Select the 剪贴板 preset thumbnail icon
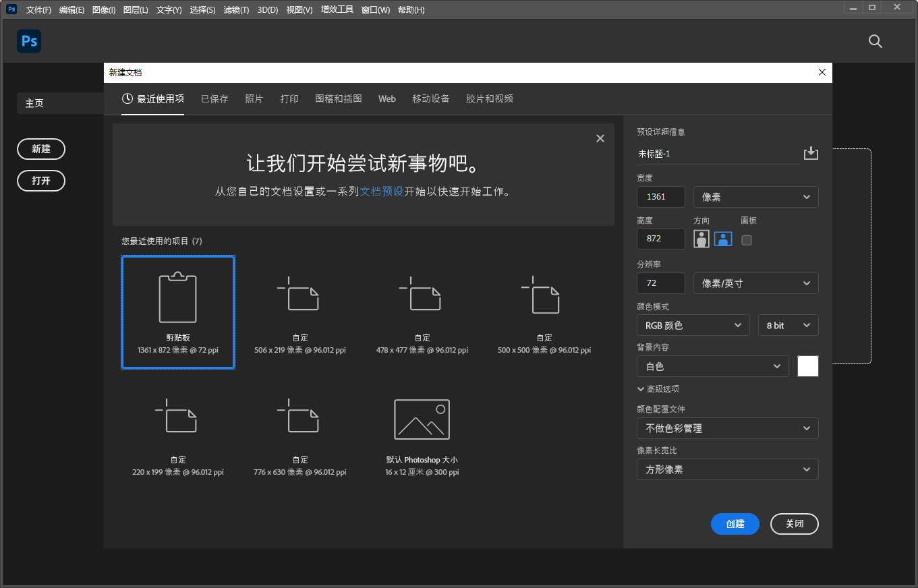Screen dimensions: 918x588 pos(177,297)
